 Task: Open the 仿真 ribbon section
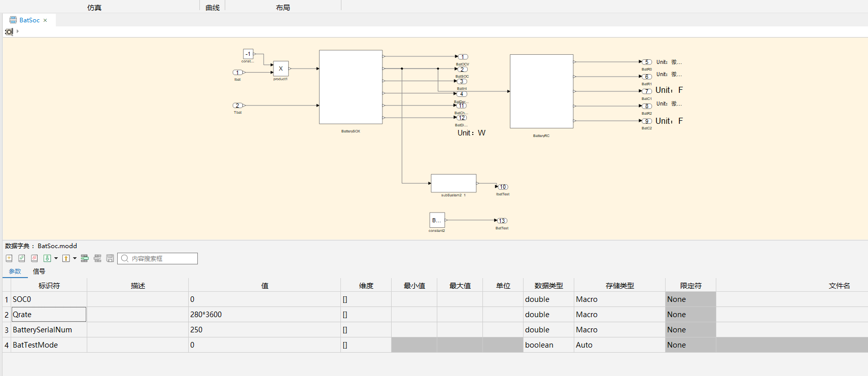tap(94, 8)
